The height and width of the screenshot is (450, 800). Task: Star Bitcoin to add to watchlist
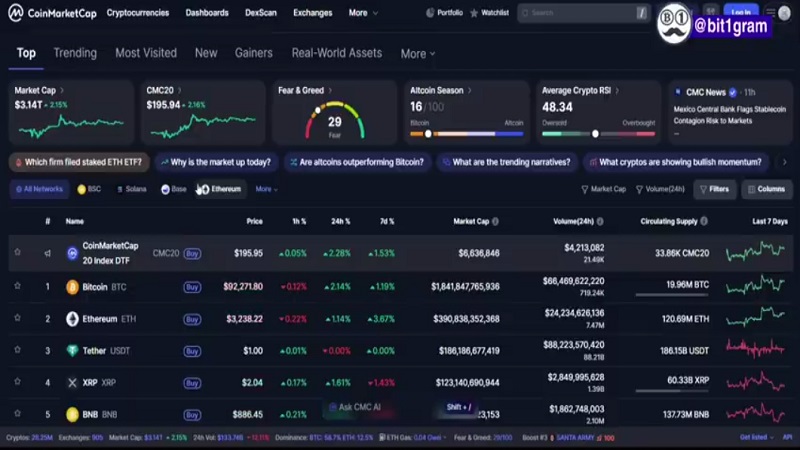(x=17, y=287)
